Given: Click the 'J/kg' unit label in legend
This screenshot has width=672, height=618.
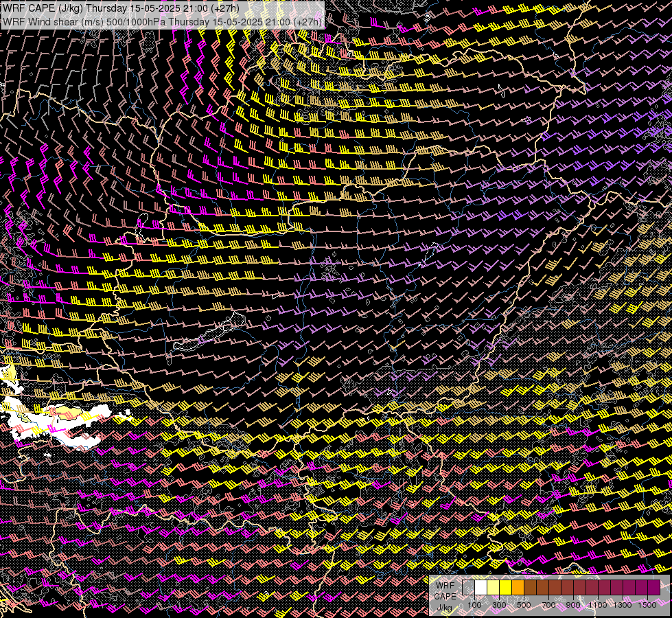Looking at the screenshot, I should 444,608.
